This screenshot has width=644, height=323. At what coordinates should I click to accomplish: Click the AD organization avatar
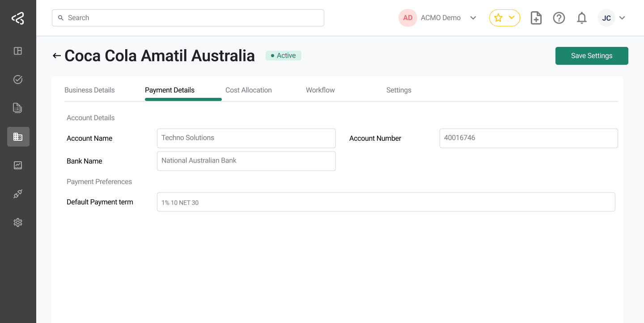[408, 18]
